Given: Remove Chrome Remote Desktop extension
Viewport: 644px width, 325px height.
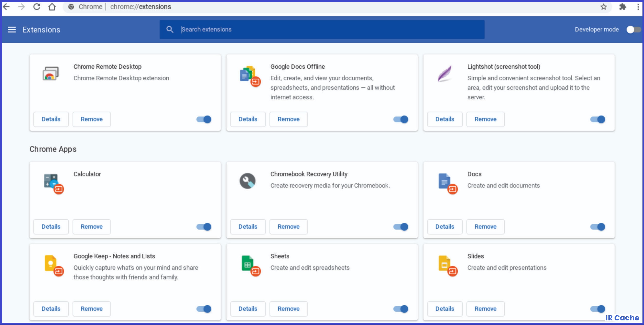Looking at the screenshot, I should coord(92,119).
